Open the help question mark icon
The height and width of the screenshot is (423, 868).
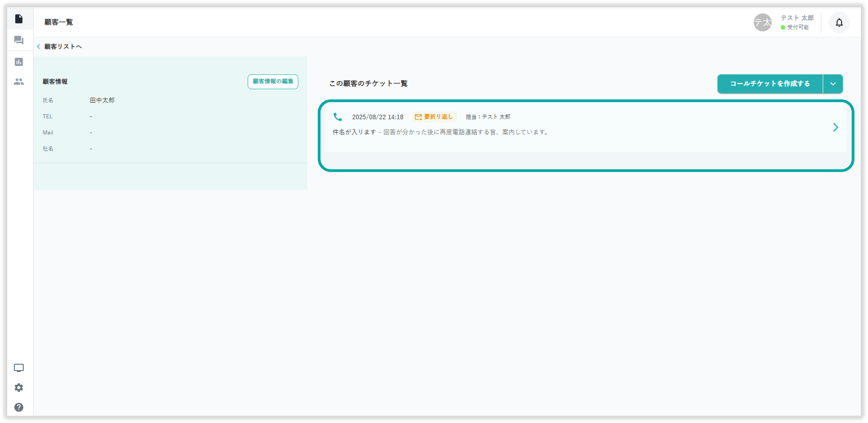[x=19, y=407]
